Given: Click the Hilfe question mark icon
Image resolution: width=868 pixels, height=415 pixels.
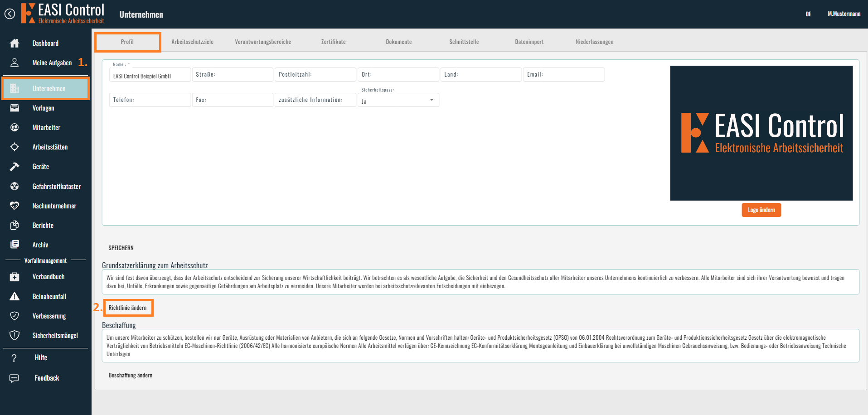Looking at the screenshot, I should coord(14,358).
